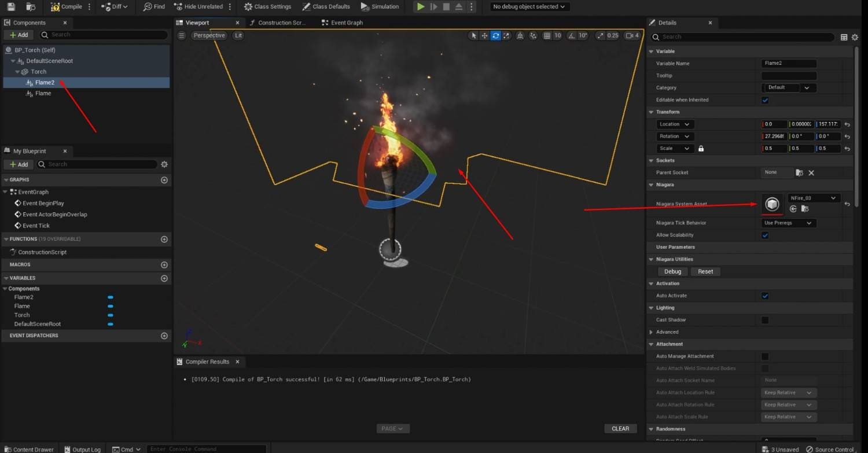Reset Location value to default arrow
The width and height of the screenshot is (868, 453).
click(847, 124)
